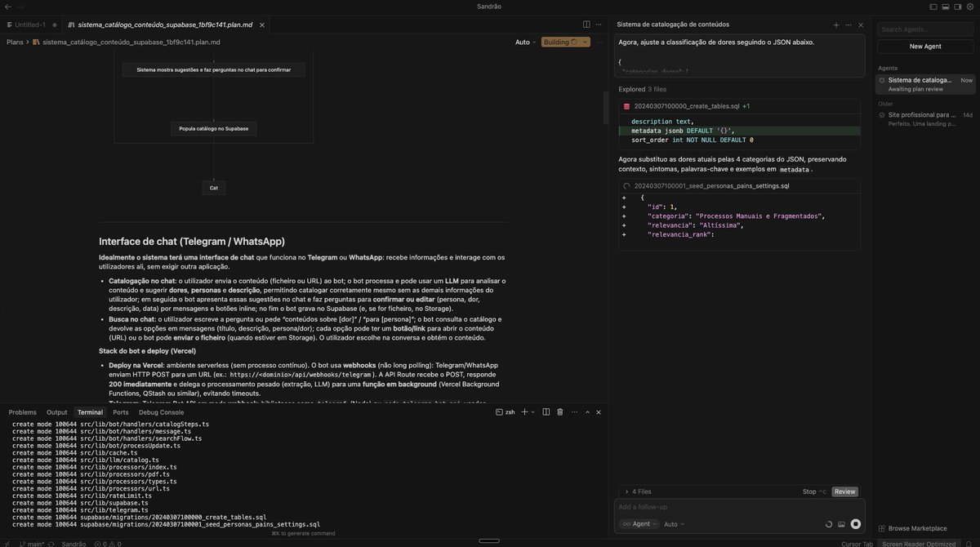Open the new terminal launch profile dropdown

pos(534,412)
